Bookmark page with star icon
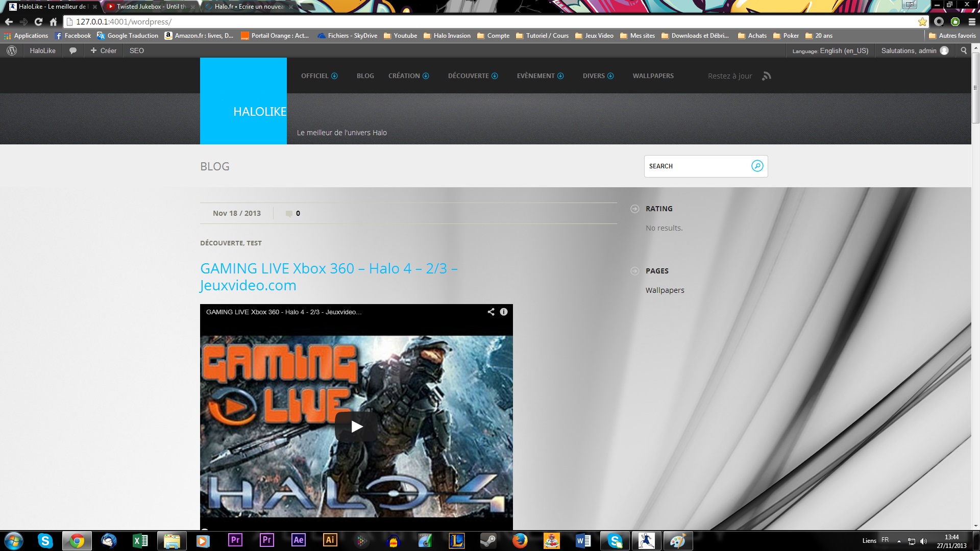Screen dimensions: 980x551 pos(922,22)
